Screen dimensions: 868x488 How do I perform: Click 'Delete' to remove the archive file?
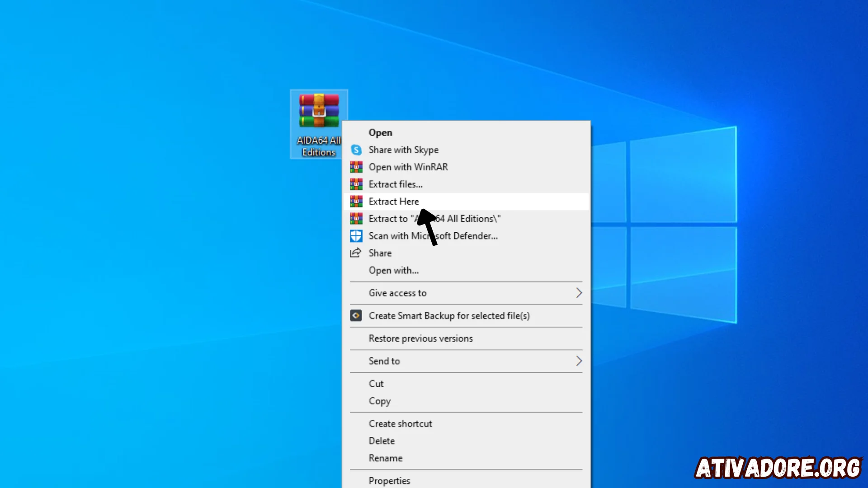(x=382, y=441)
